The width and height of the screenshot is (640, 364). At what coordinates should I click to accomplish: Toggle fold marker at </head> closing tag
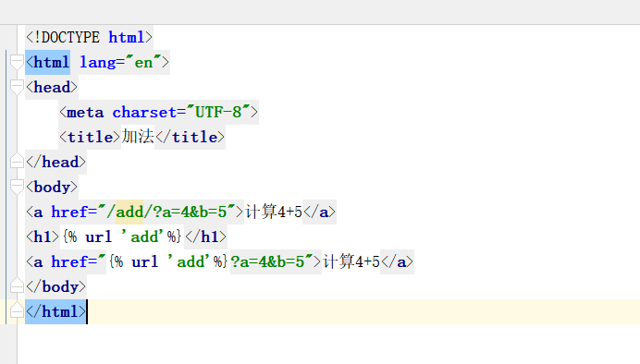17,162
